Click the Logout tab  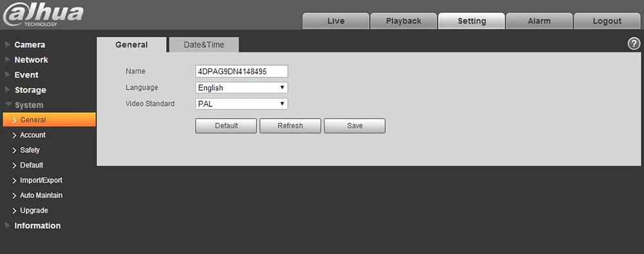(607, 21)
